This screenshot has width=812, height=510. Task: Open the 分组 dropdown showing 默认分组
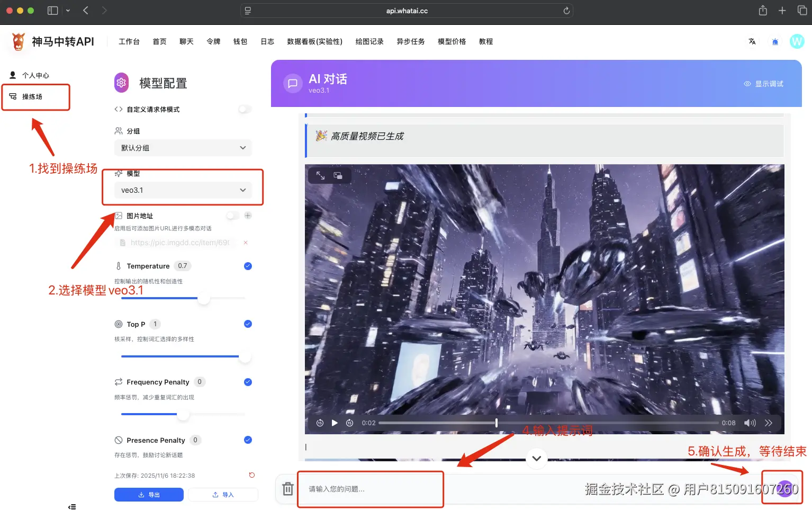click(183, 148)
